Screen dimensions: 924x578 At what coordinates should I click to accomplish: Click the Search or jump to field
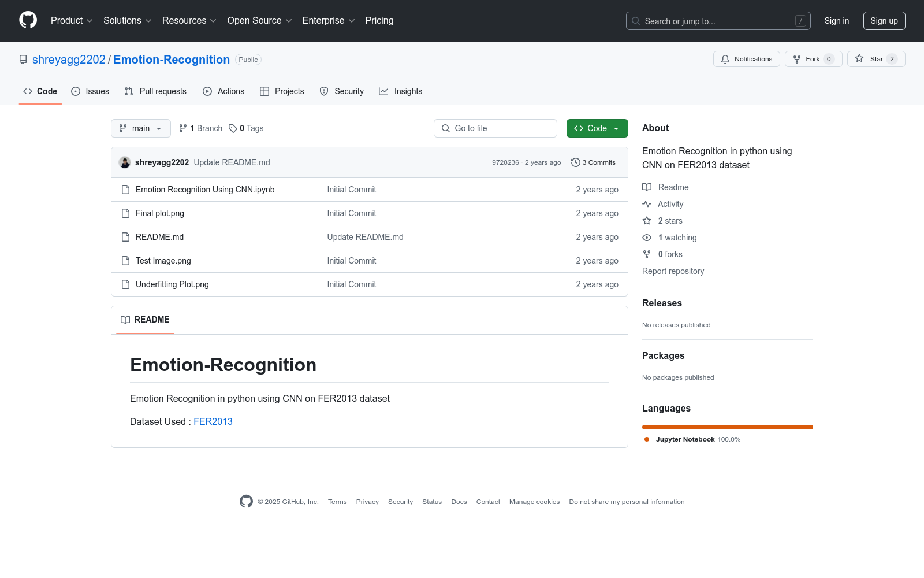(718, 21)
